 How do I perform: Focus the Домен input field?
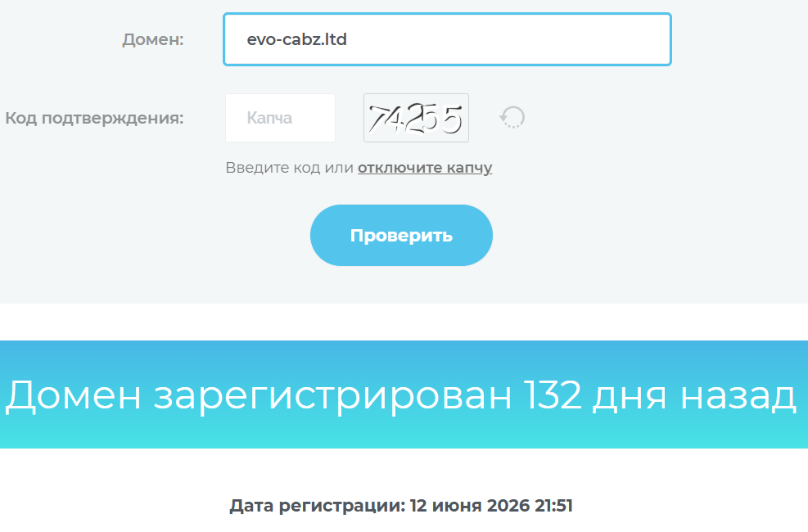[x=447, y=39]
